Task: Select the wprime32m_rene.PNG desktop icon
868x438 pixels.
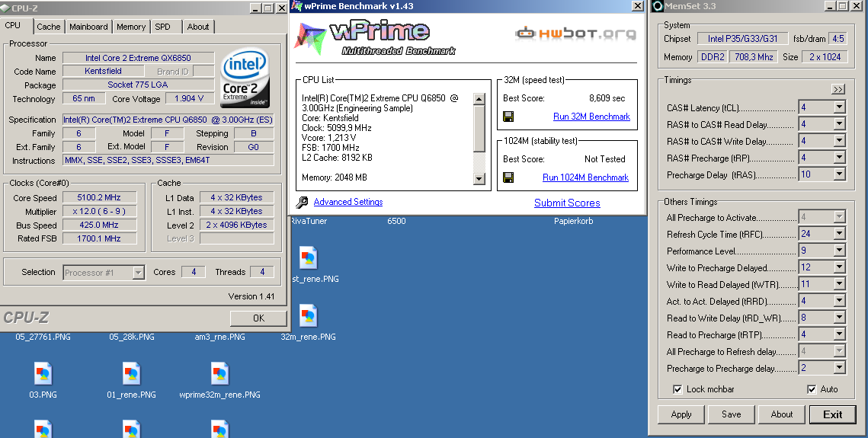Action: tap(219, 375)
